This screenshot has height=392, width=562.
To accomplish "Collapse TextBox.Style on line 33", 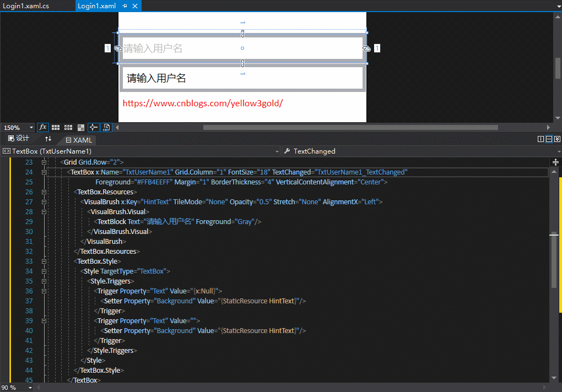I will (44, 262).
